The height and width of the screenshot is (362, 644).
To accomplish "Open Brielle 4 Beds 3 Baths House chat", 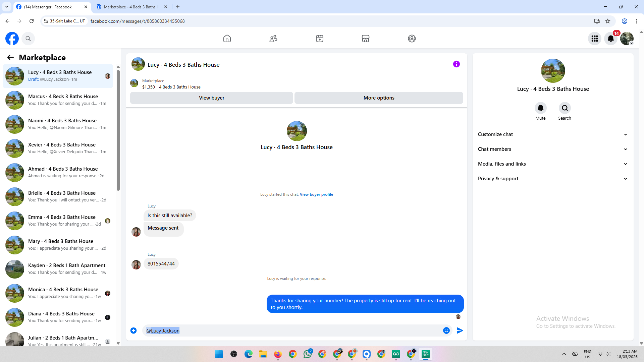I will [x=58, y=196].
